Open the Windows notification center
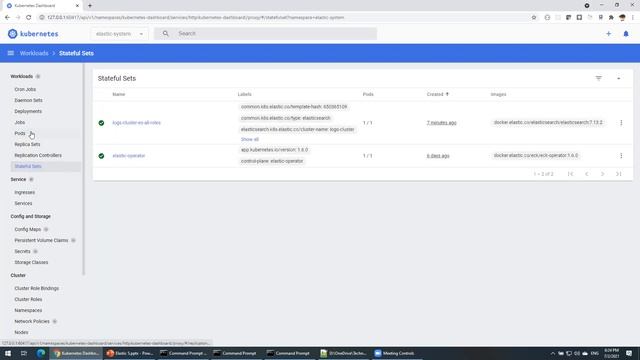 point(629,353)
